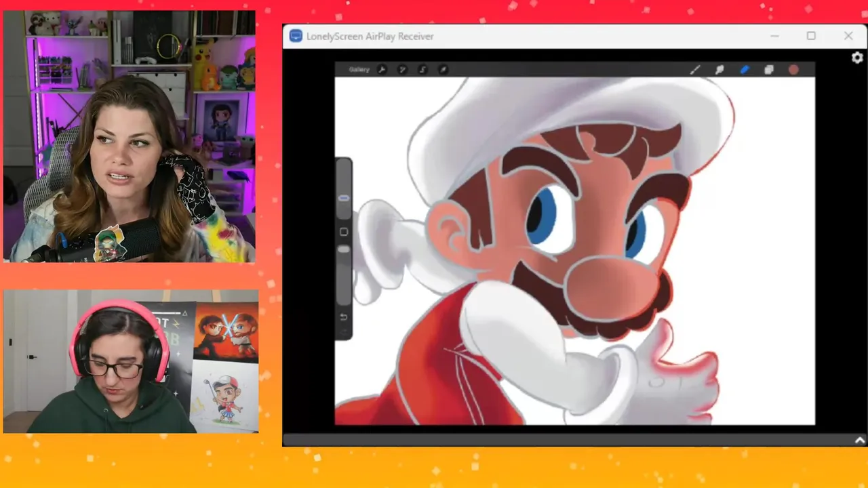Select the Brush paint tool
This screenshot has height=488, width=868.
pos(695,69)
